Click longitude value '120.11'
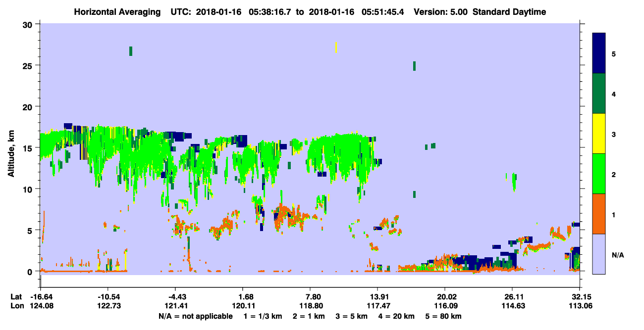644x330 pixels. [242, 306]
